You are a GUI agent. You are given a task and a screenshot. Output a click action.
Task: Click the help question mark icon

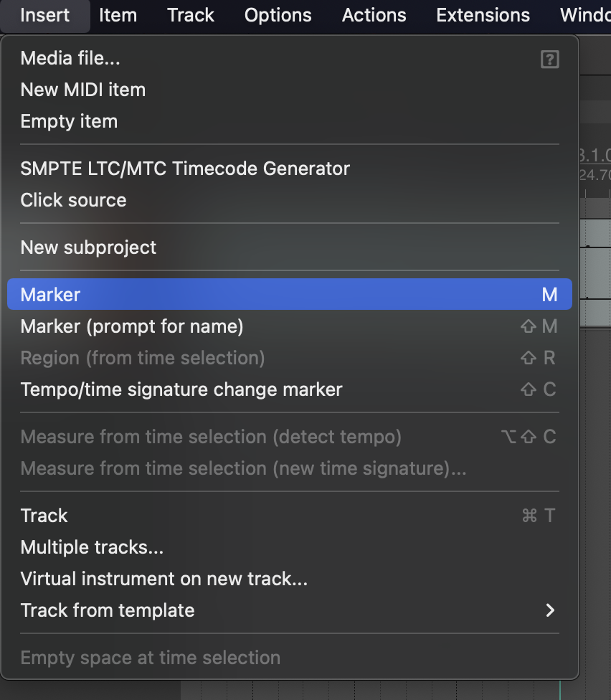pos(549,59)
